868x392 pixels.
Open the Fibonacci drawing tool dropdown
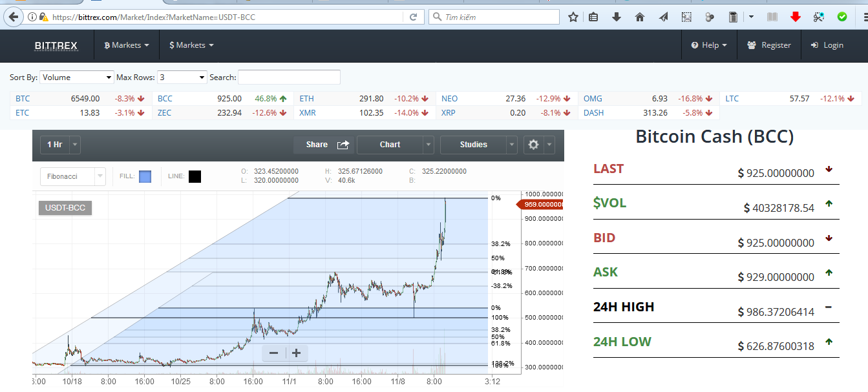[72, 176]
